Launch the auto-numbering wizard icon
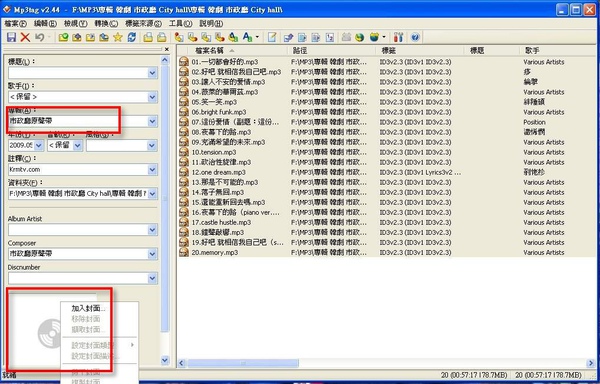This screenshot has width=600, height=384. [x=330, y=37]
